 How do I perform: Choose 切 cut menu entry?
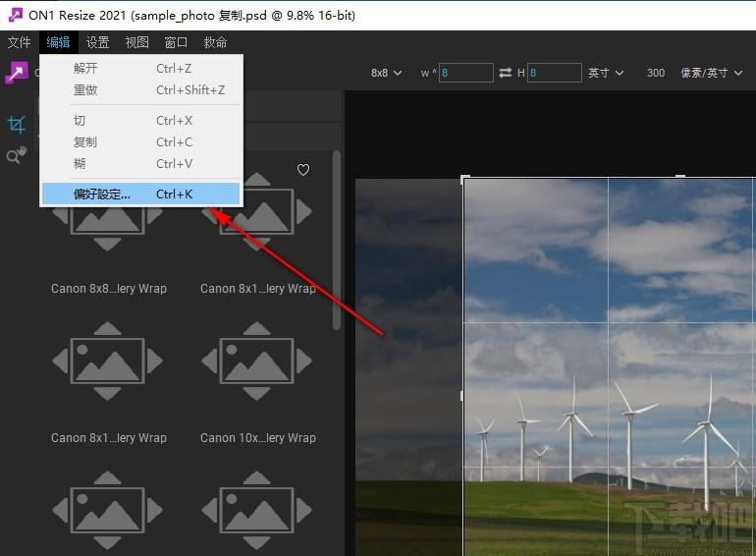click(x=140, y=121)
